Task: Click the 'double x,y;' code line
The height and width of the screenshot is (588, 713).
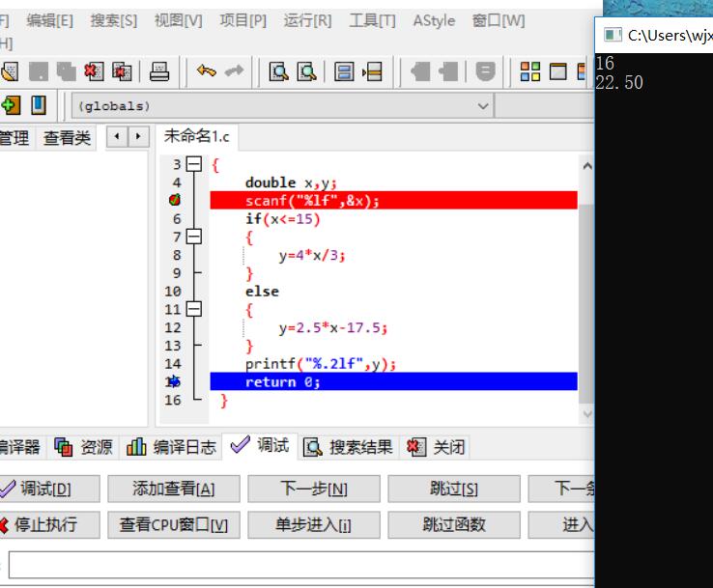Action: [291, 182]
